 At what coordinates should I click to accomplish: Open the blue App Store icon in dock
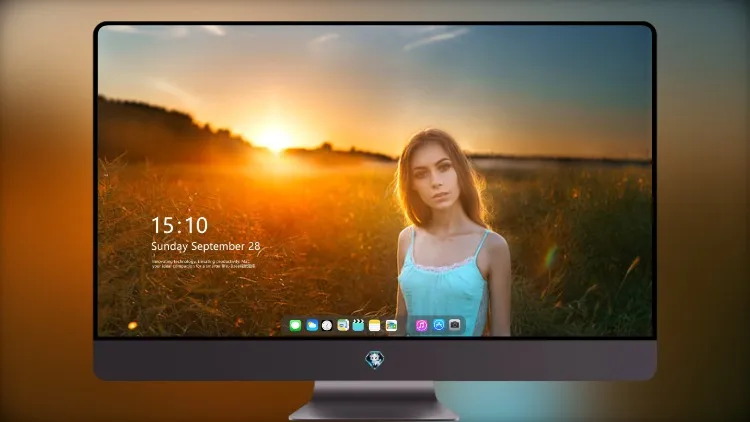[439, 325]
